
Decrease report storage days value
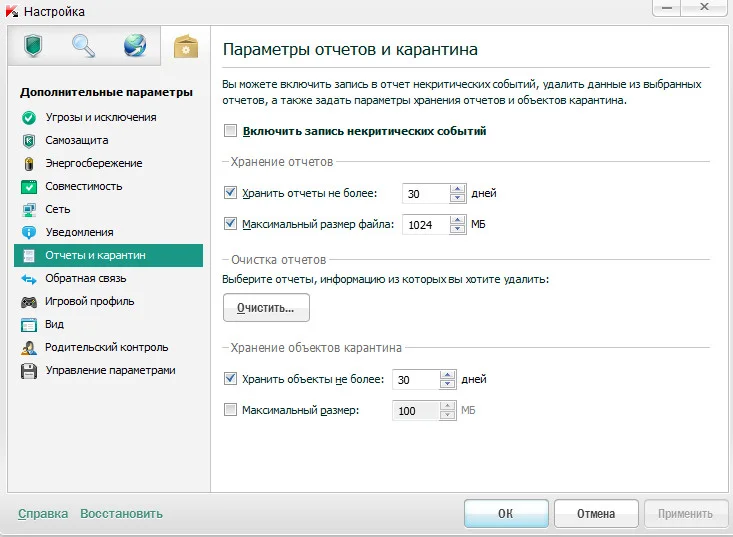(x=457, y=198)
